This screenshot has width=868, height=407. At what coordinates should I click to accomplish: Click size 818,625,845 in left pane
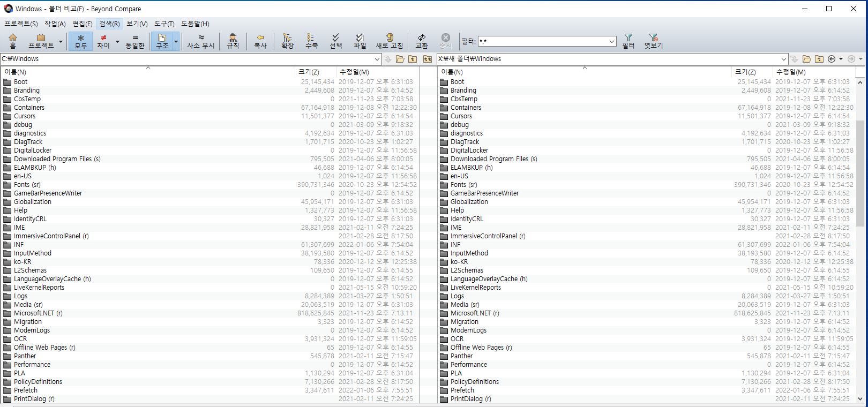coord(316,313)
